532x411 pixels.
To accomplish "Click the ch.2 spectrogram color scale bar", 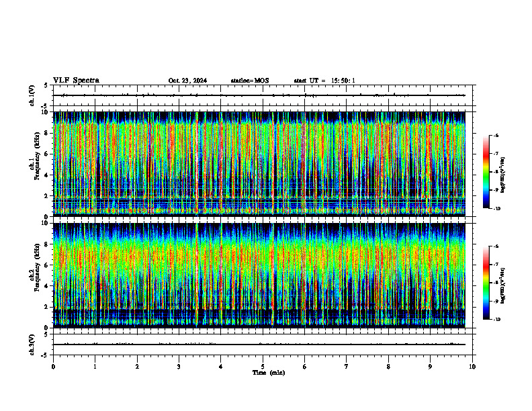I will click(x=486, y=283).
